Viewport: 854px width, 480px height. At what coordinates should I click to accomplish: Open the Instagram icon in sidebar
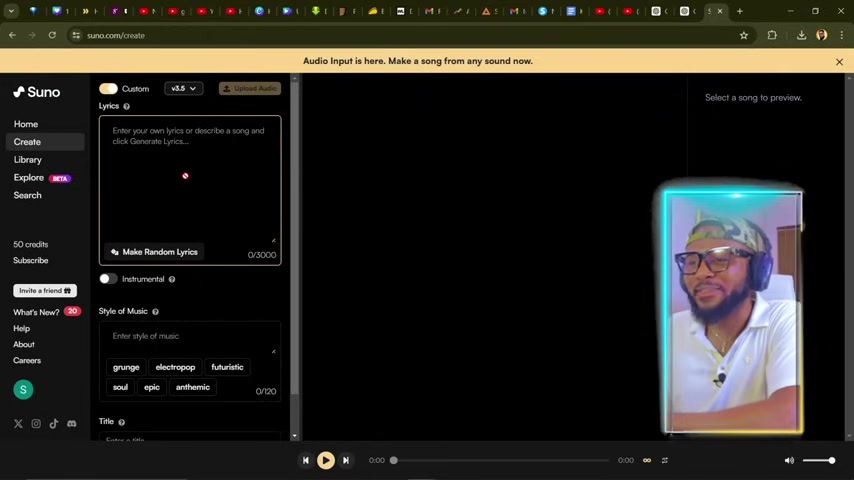point(36,423)
